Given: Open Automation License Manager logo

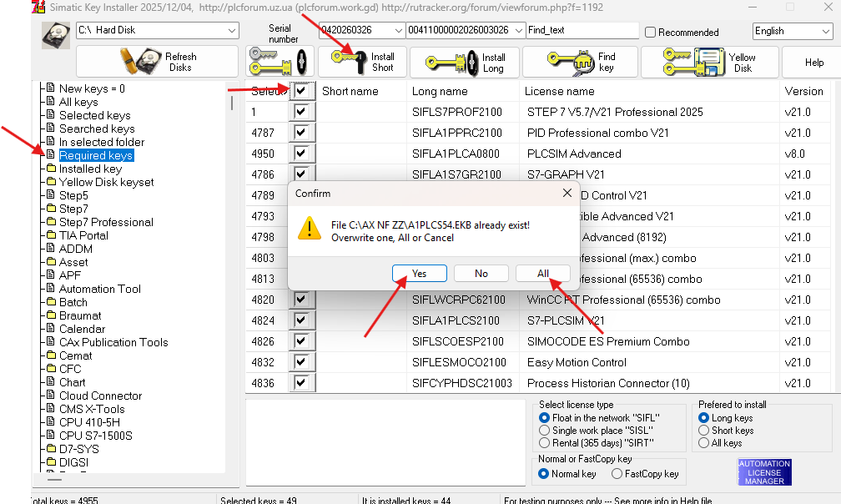Looking at the screenshot, I should (764, 472).
